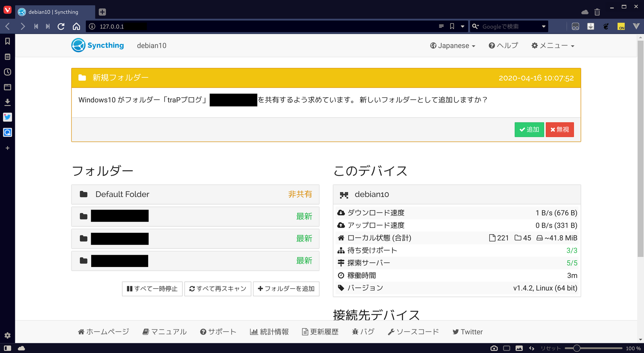Image resolution: width=644 pixels, height=353 pixels.
Task: Open マニュアル footer link
Action: [x=165, y=332]
